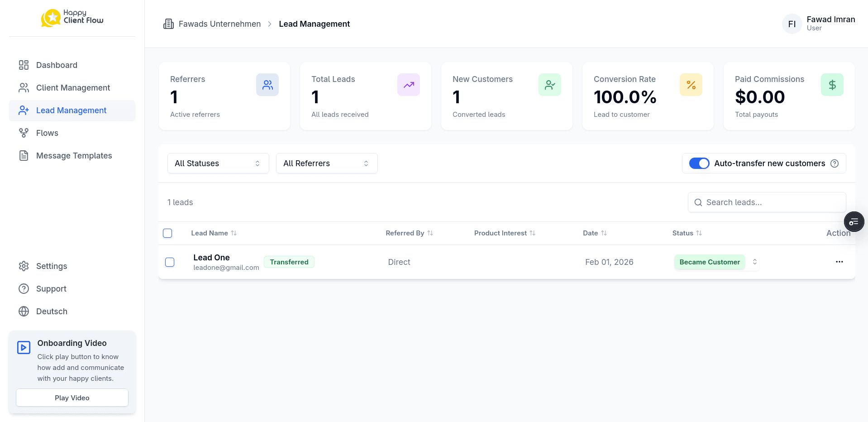Go to Fawads Unternehmen via the breadcrumb
Viewport: 868px width, 422px height.
pyautogui.click(x=219, y=24)
